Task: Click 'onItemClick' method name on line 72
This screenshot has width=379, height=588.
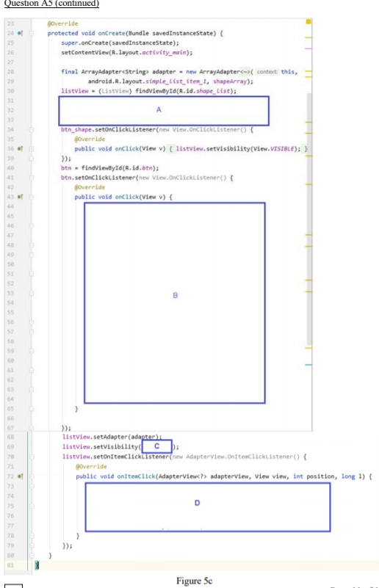Action: pyautogui.click(x=136, y=476)
